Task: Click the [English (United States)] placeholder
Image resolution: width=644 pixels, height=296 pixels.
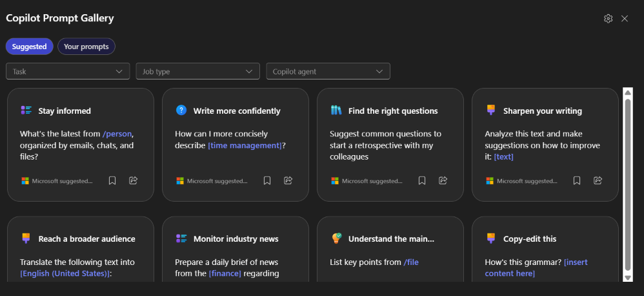Action: 65,273
